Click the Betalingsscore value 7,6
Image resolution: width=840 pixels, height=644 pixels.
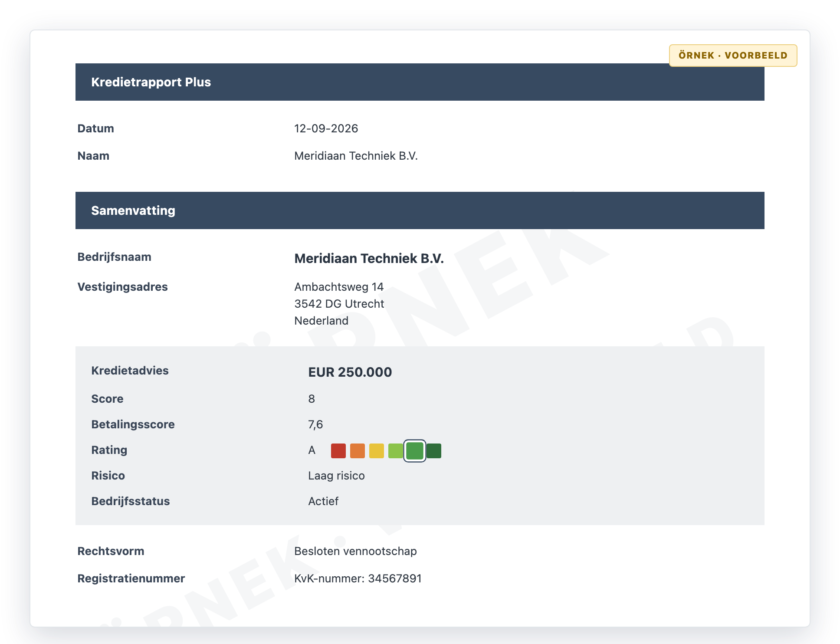coord(315,424)
